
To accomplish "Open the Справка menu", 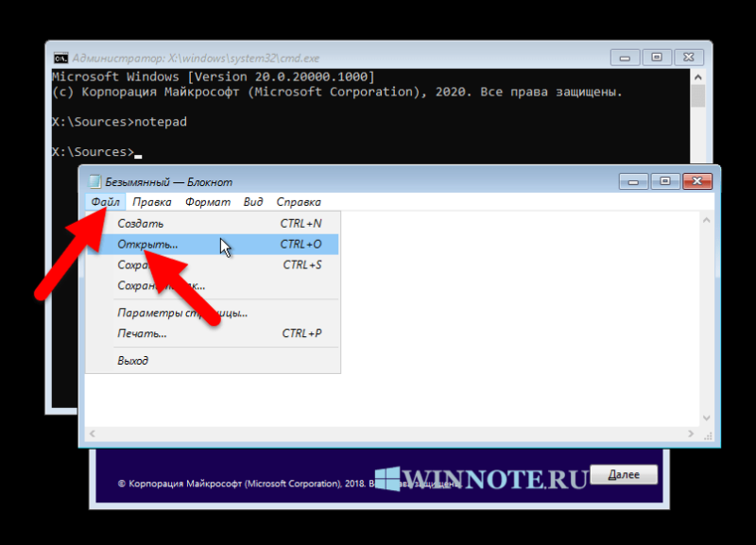I will click(x=299, y=202).
